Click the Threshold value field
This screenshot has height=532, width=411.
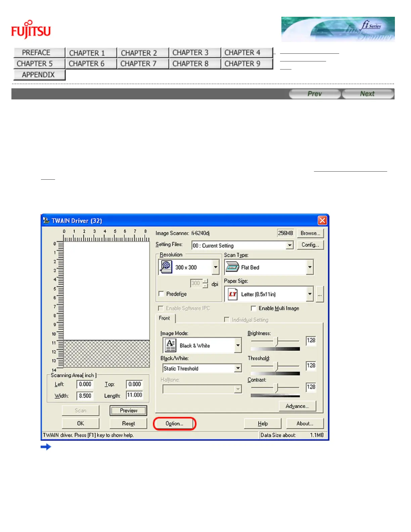311,365
